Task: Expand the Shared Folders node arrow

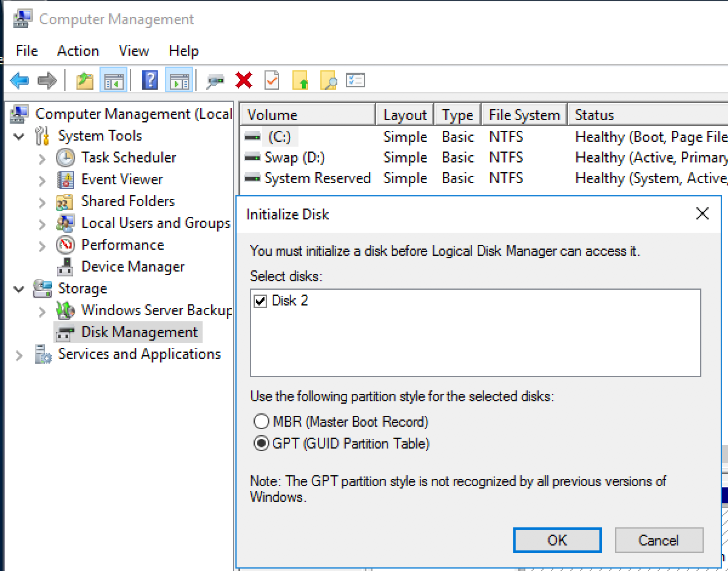Action: [x=42, y=202]
